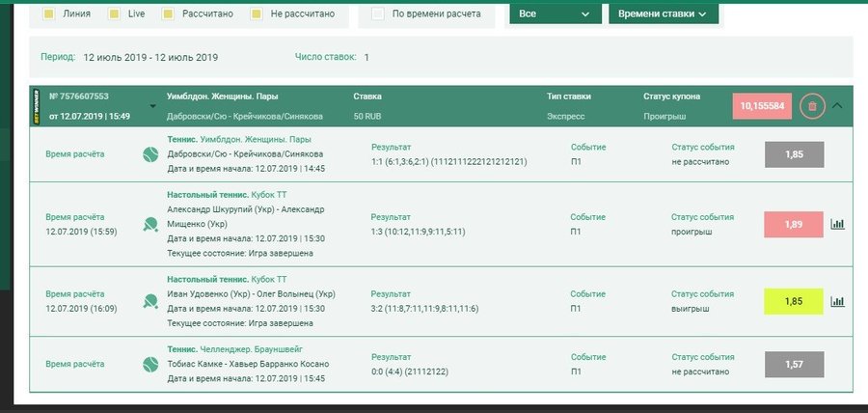This screenshot has height=413, width=868.
Task: Click the yellow 1,85 winning odds box
Action: coord(794,302)
